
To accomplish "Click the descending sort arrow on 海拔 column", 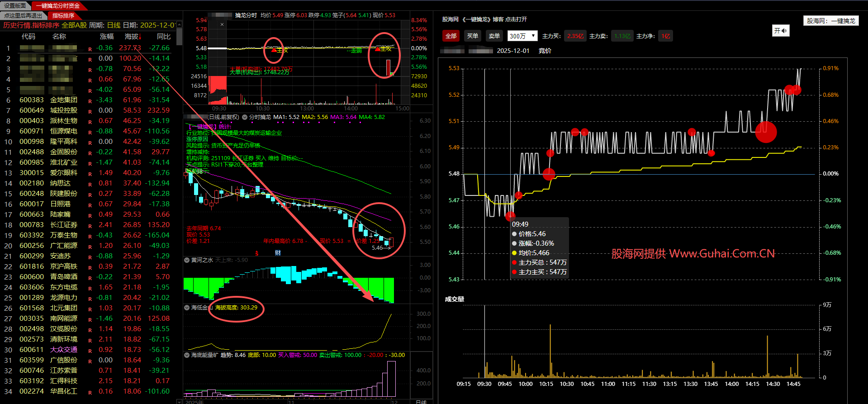I will click(x=140, y=37).
